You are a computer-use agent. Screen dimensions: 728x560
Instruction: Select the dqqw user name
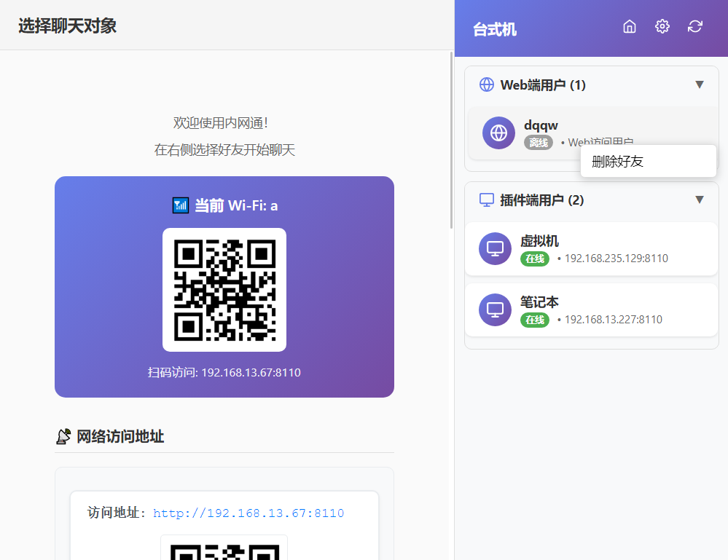click(x=541, y=125)
